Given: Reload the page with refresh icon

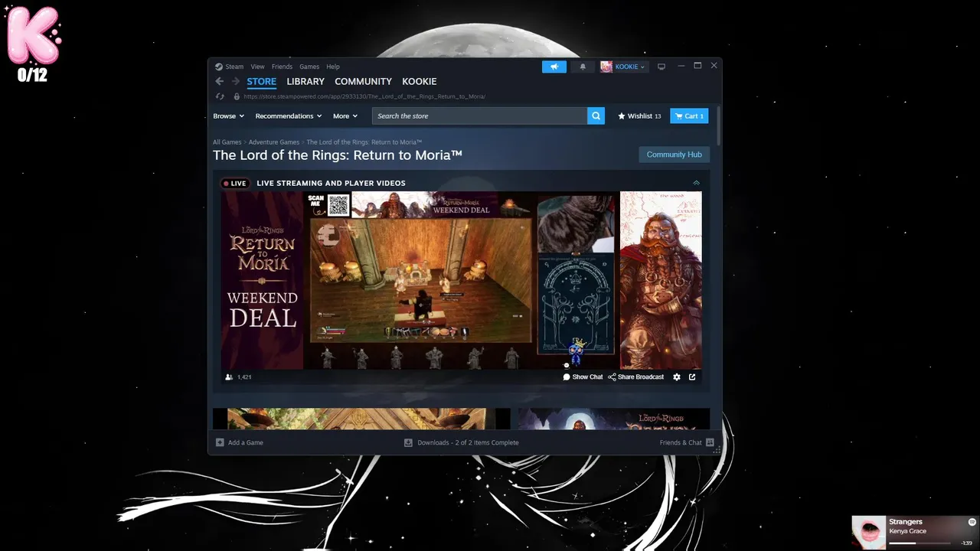Looking at the screenshot, I should pos(220,96).
